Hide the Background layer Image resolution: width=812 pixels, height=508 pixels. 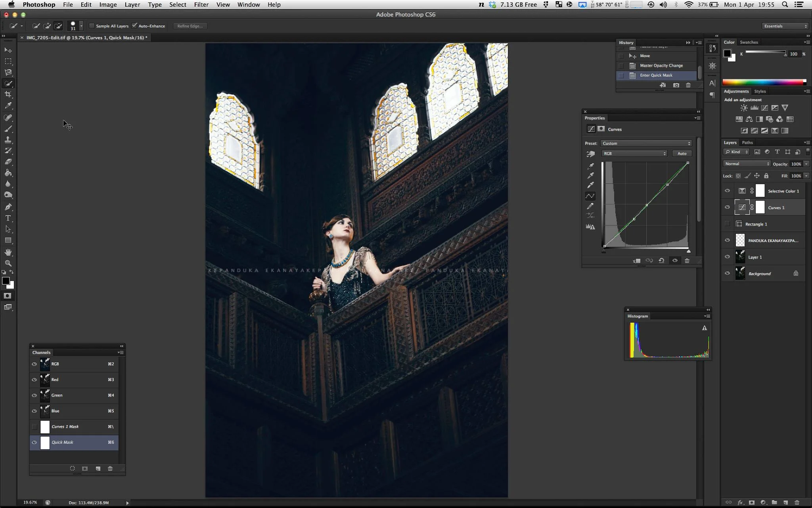click(x=727, y=273)
